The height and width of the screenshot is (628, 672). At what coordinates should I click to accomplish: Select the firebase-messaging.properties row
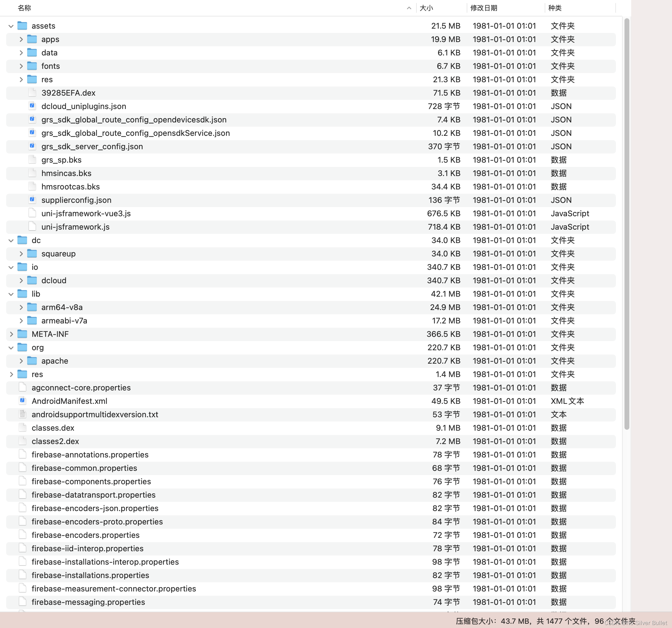coord(88,602)
